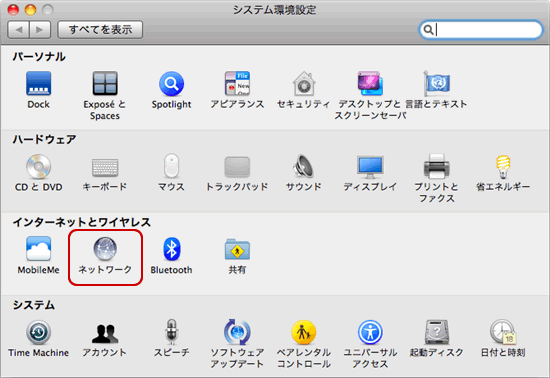Go back with the left arrow button
This screenshot has width=550, height=378.
point(19,29)
